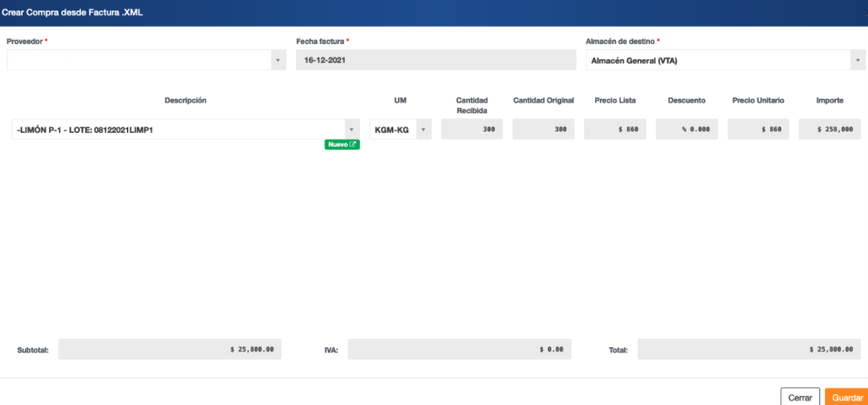The height and width of the screenshot is (405, 868).
Task: Click the Cantidad Original field
Action: [x=543, y=129]
